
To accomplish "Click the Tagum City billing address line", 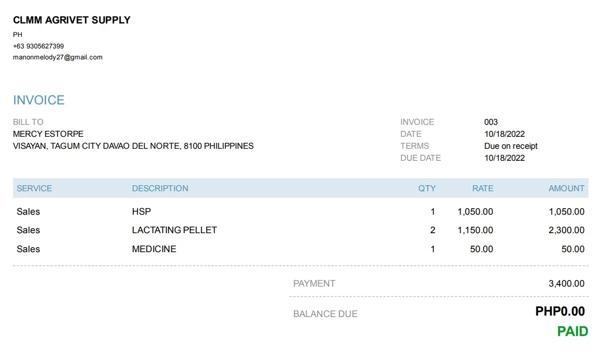I will 133,146.
